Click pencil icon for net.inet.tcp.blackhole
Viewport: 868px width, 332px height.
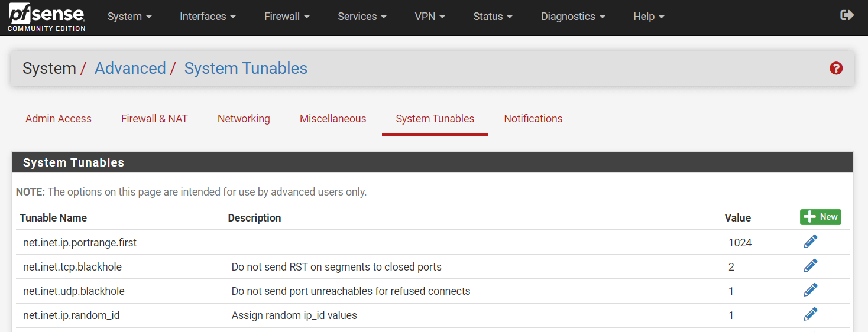tap(810, 266)
